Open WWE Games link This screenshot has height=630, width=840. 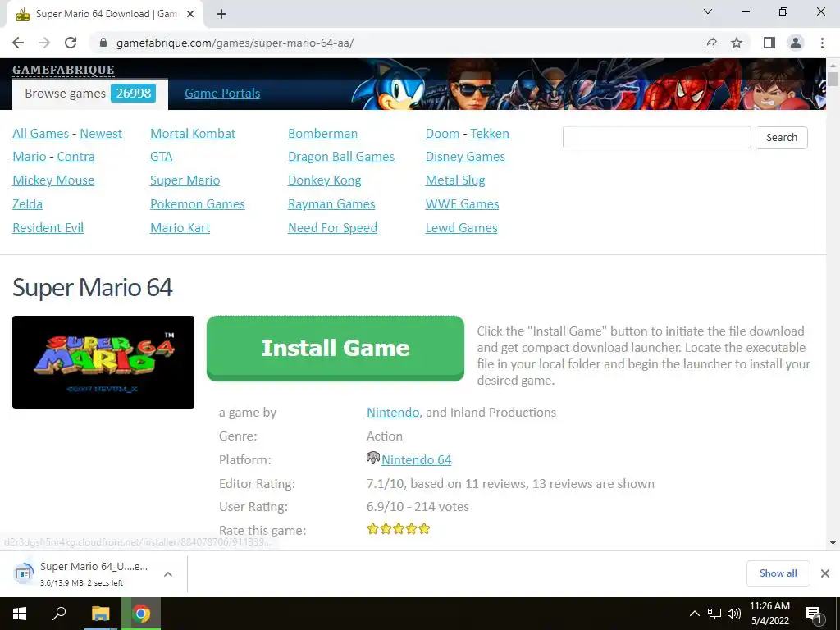click(x=463, y=203)
